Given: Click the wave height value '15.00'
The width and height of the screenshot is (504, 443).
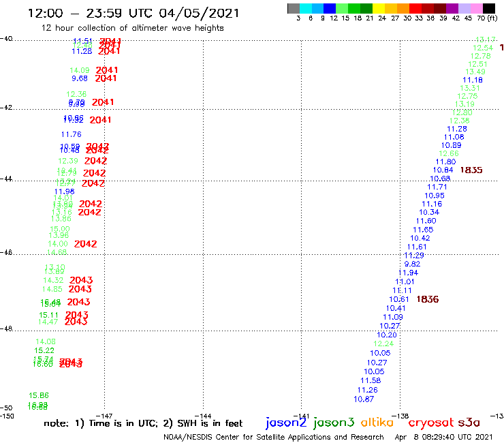Looking at the screenshot, I should pos(60,229).
